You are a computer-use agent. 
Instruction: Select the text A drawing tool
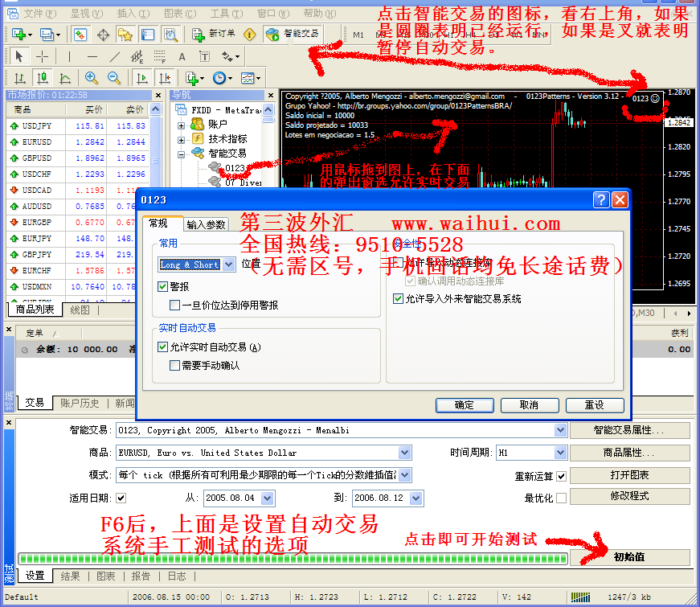(182, 57)
